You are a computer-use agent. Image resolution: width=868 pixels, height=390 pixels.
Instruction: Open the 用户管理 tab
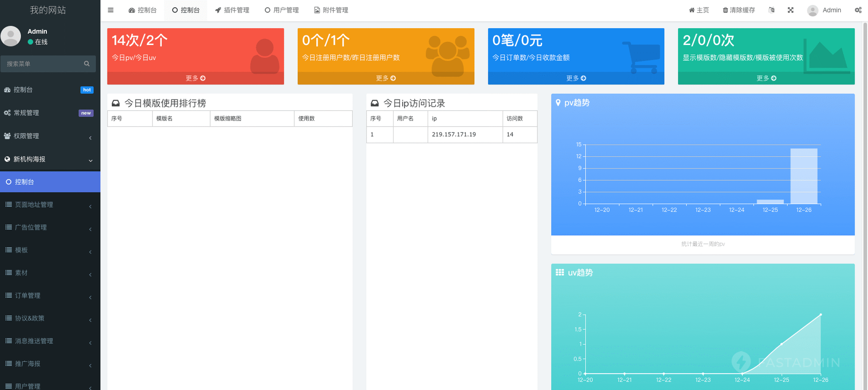[x=282, y=10]
